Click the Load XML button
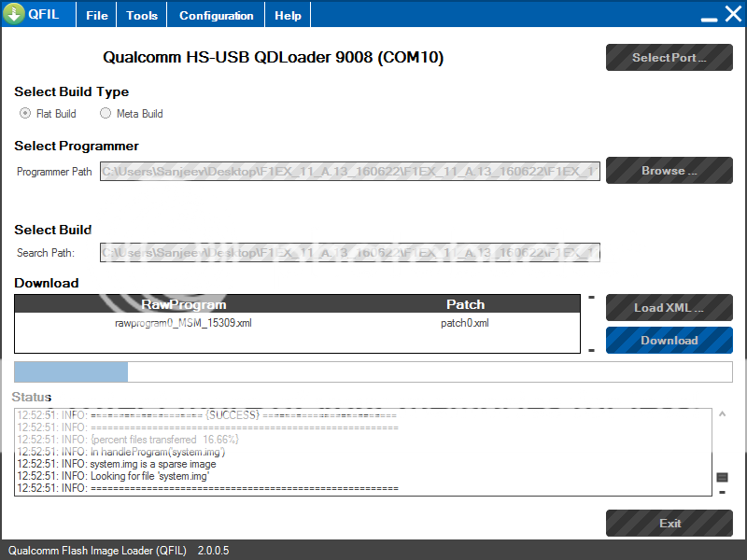Image resolution: width=747 pixels, height=560 pixels. pos(669,308)
